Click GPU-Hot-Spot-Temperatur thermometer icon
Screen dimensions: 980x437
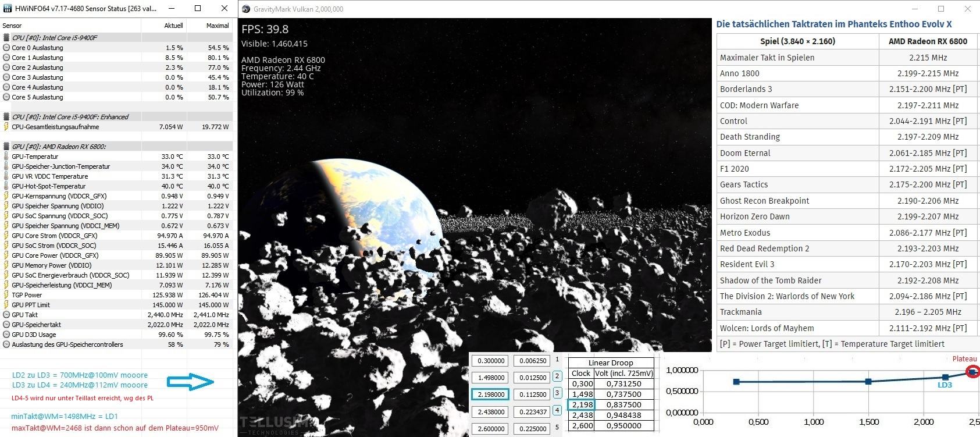point(6,186)
